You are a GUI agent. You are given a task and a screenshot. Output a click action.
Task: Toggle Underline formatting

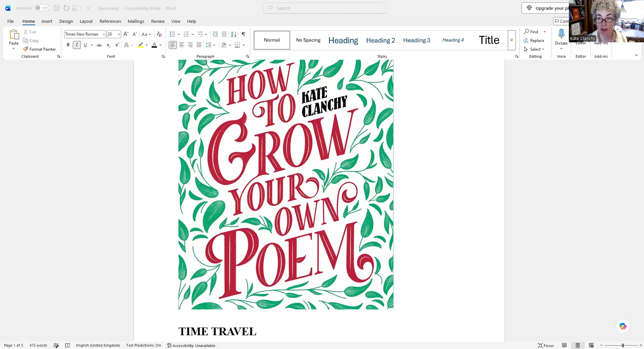(86, 45)
